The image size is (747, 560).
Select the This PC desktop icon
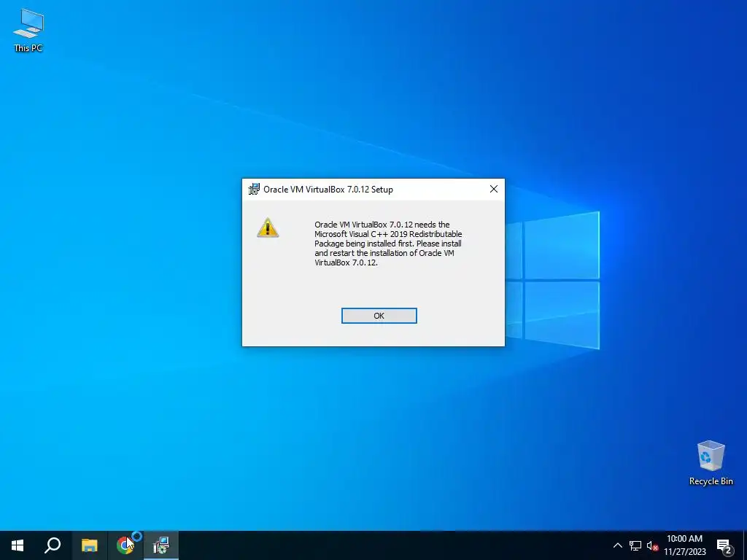point(28,30)
